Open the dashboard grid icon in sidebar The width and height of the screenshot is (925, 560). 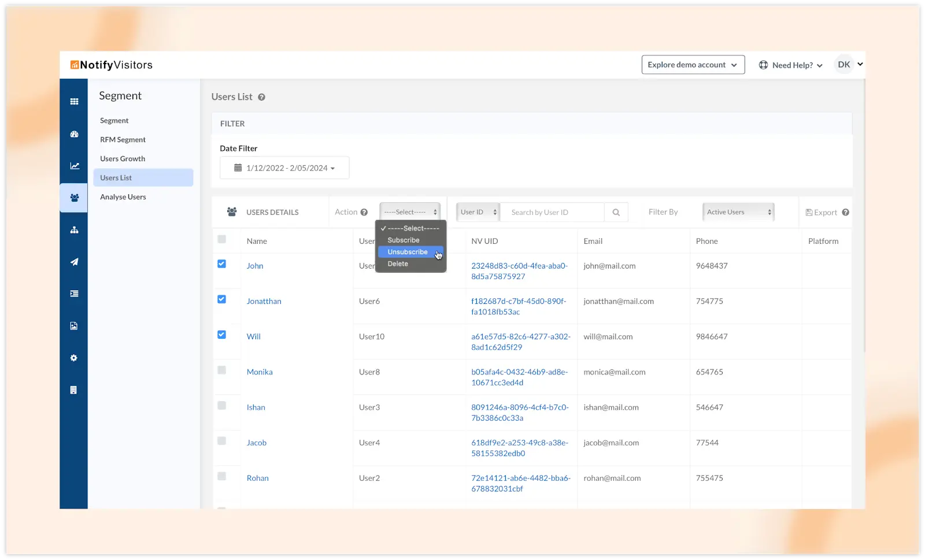74,102
